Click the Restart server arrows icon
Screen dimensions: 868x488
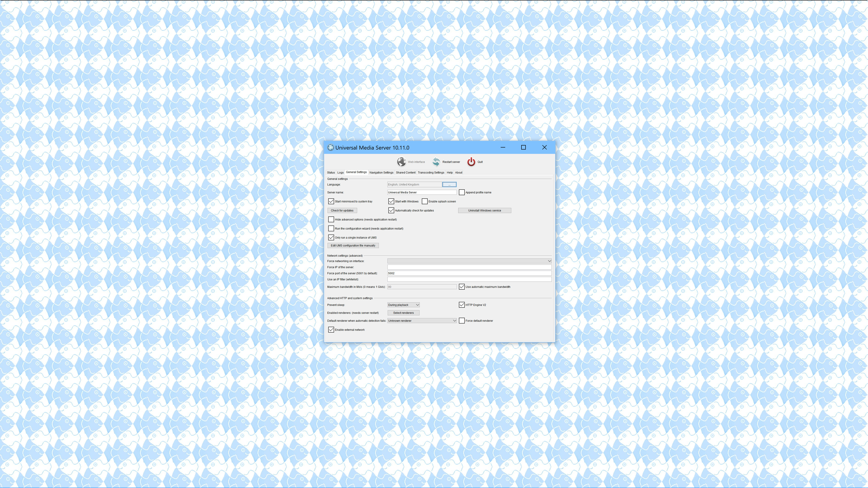(436, 162)
